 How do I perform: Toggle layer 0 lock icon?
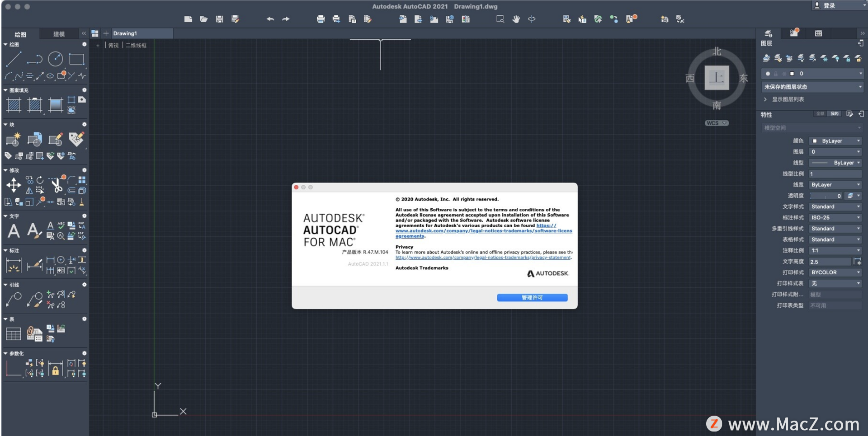pyautogui.click(x=776, y=74)
